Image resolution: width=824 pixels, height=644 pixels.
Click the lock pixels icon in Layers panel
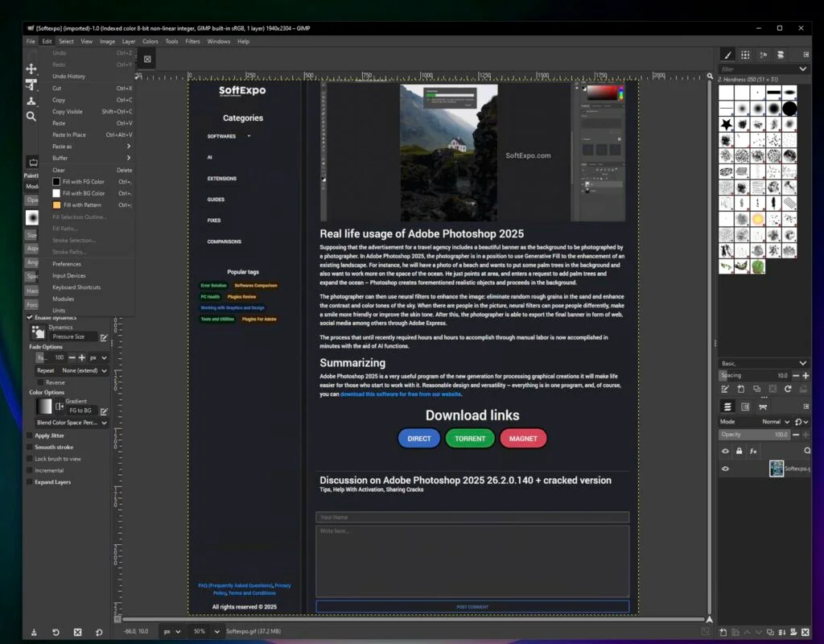point(739,452)
